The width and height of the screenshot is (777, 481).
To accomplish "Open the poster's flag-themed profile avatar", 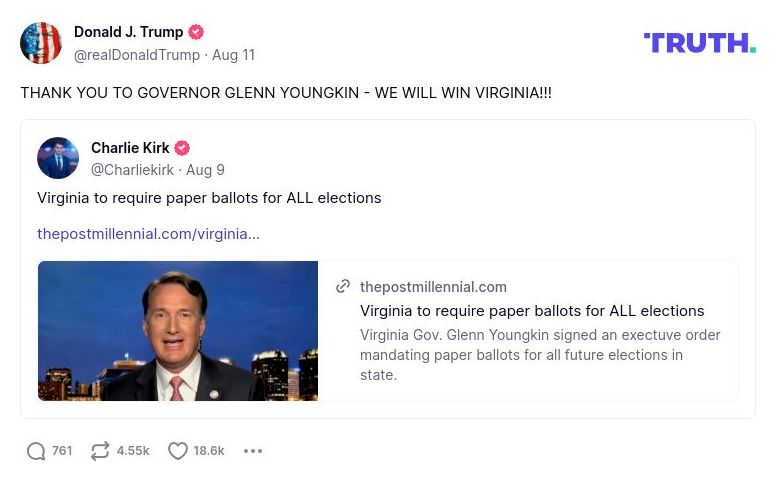I will [x=41, y=43].
